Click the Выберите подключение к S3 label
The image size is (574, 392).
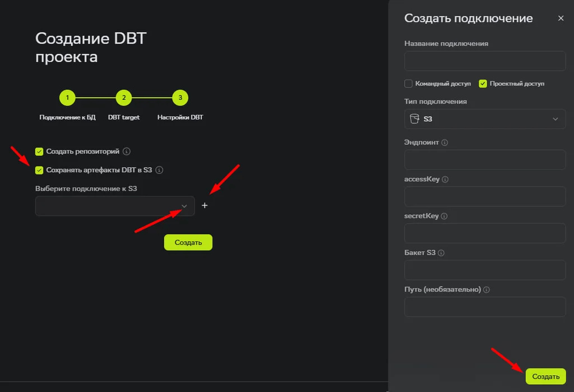click(x=86, y=188)
